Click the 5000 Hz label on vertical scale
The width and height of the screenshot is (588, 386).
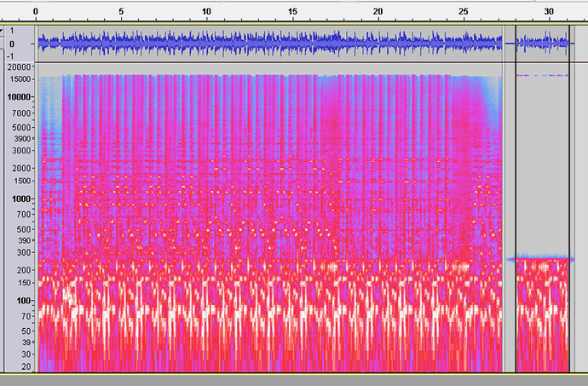[x=21, y=128]
